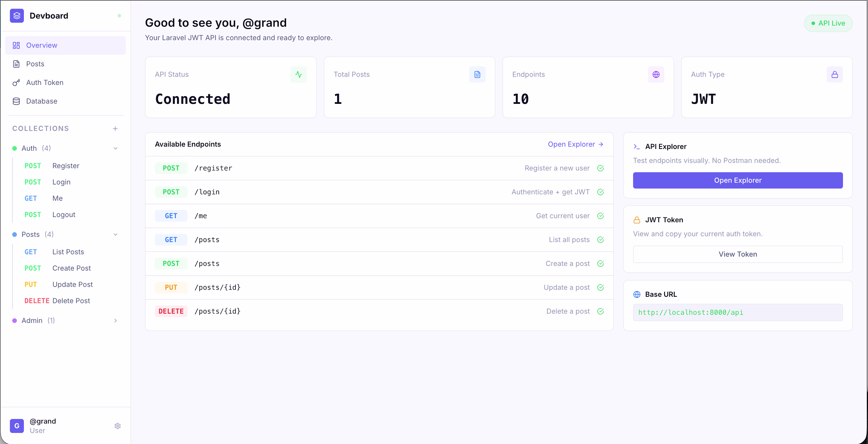Collapse the Posts collection
This screenshot has width=868, height=444.
click(115, 235)
